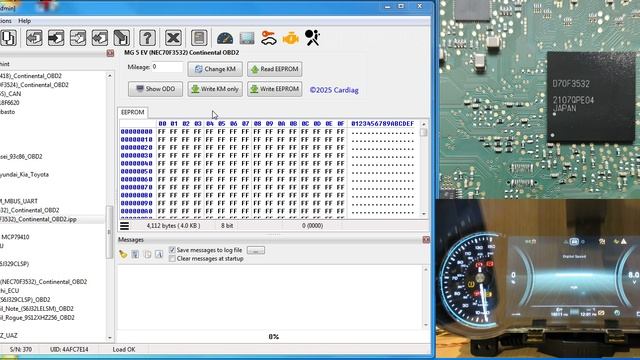Click the second Messages toolbar icon
The height and width of the screenshot is (360, 640).
[x=135, y=254]
